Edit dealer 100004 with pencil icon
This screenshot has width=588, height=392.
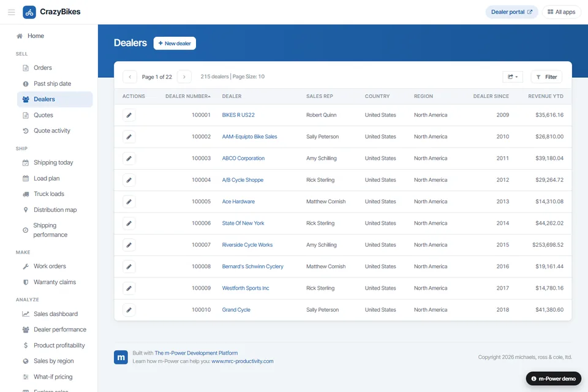click(x=129, y=180)
